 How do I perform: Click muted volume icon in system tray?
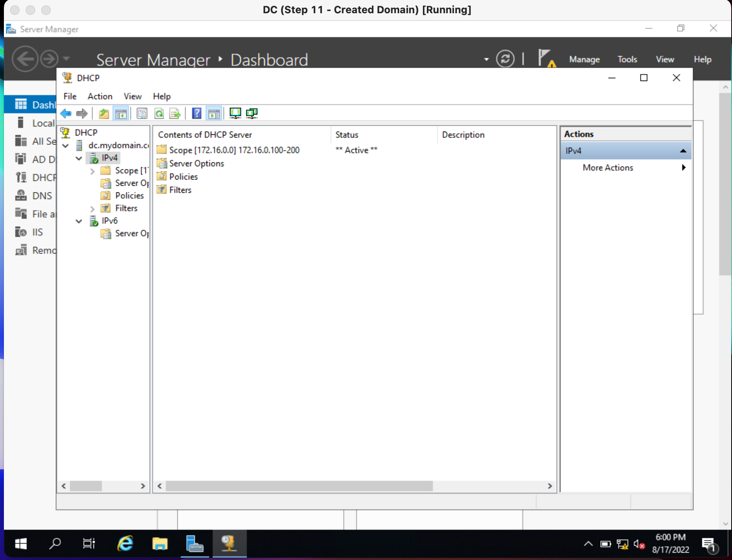coord(639,544)
